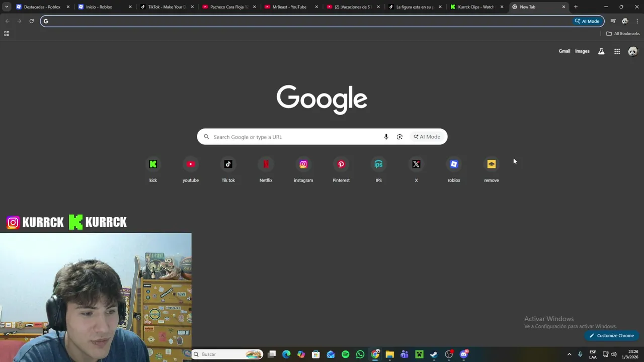Open the Google account profile picture
Image resolution: width=644 pixels, height=362 pixels.
(632, 51)
